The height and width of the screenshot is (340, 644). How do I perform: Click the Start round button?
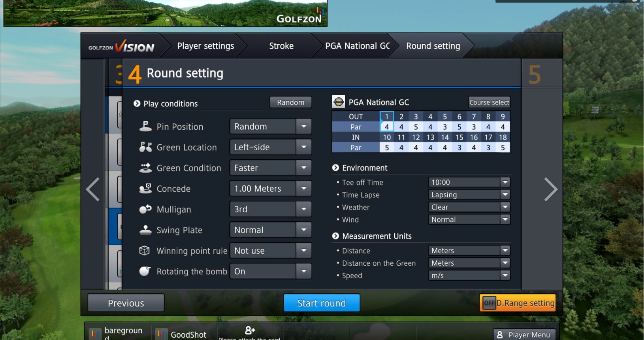[322, 303]
